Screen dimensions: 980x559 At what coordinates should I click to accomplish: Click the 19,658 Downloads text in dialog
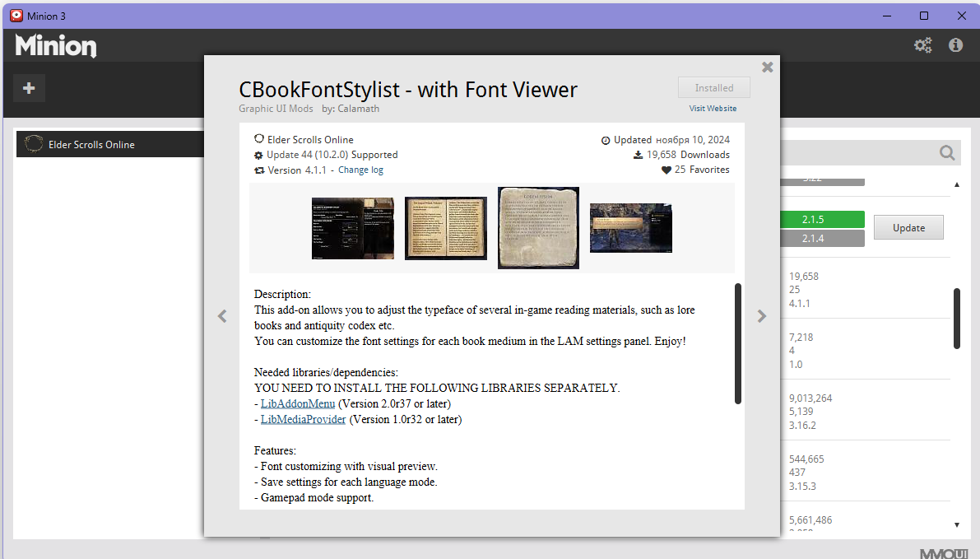pos(688,155)
